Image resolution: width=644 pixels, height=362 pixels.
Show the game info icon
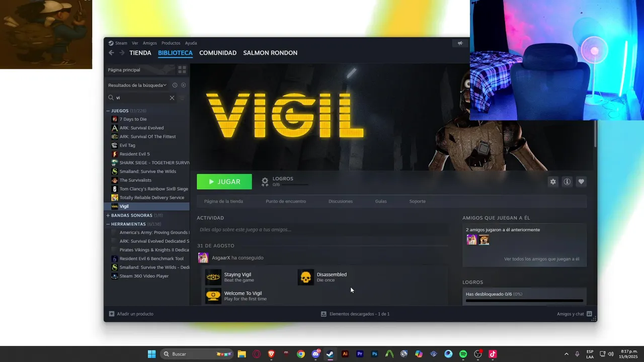coord(567,182)
